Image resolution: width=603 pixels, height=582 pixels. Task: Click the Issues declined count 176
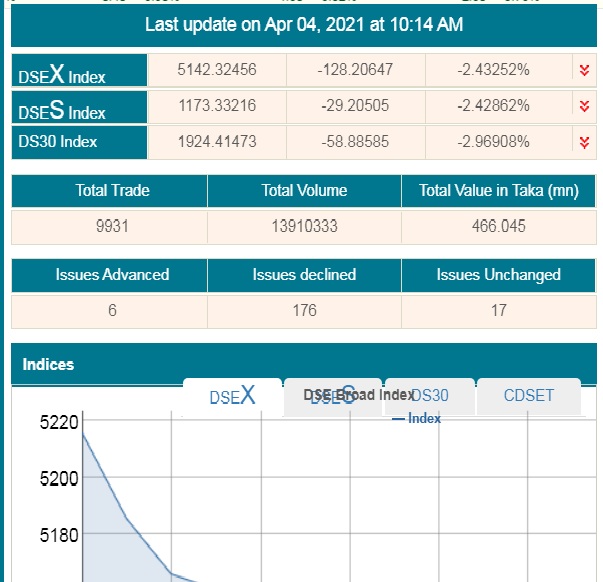(x=304, y=311)
